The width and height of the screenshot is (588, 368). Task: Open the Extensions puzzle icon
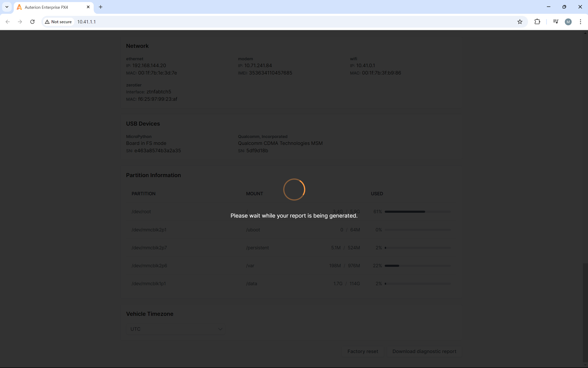point(537,22)
